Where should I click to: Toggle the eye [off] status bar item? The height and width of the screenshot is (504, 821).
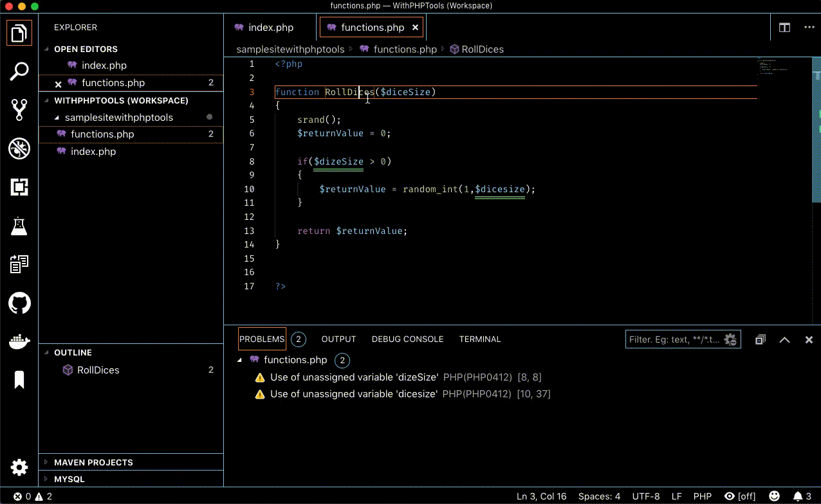[740, 496]
